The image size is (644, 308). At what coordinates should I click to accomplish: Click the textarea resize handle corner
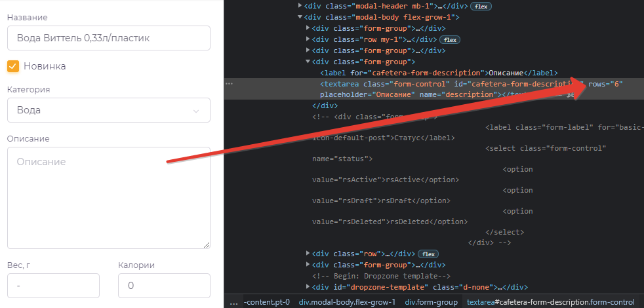(x=207, y=245)
